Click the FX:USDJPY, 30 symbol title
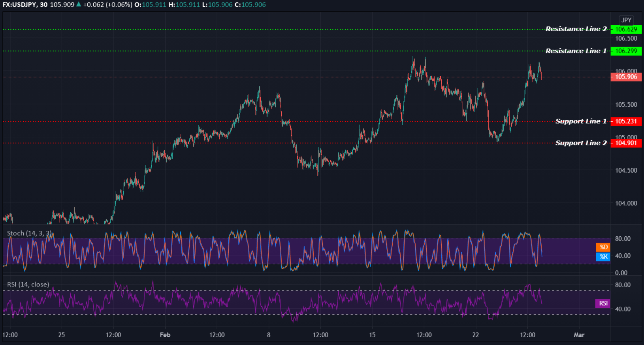This screenshot has width=644, height=345. click(x=25, y=5)
